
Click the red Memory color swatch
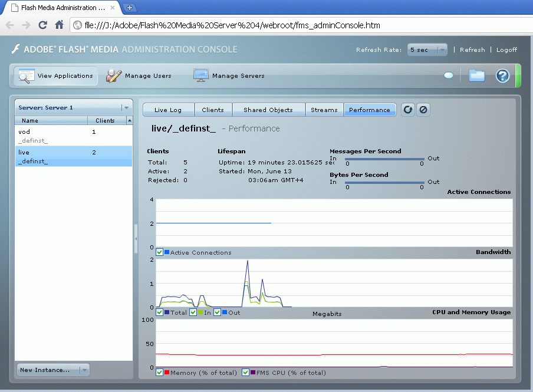pos(167,373)
